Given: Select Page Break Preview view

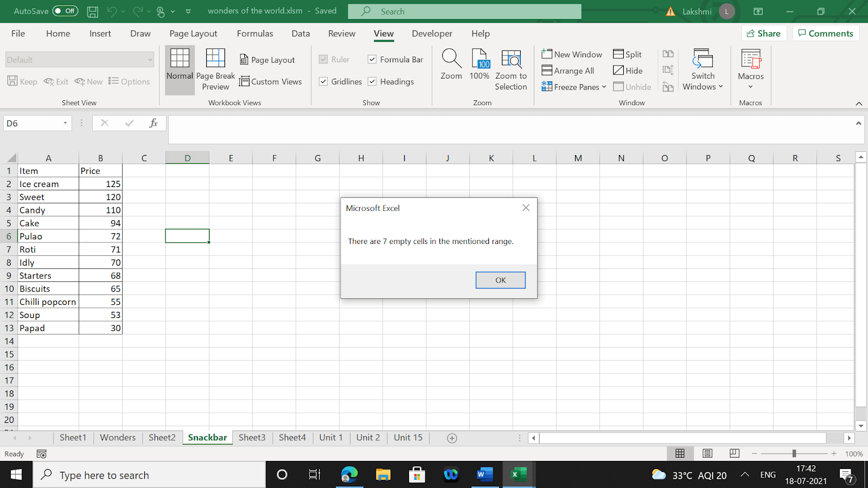Looking at the screenshot, I should click(215, 67).
